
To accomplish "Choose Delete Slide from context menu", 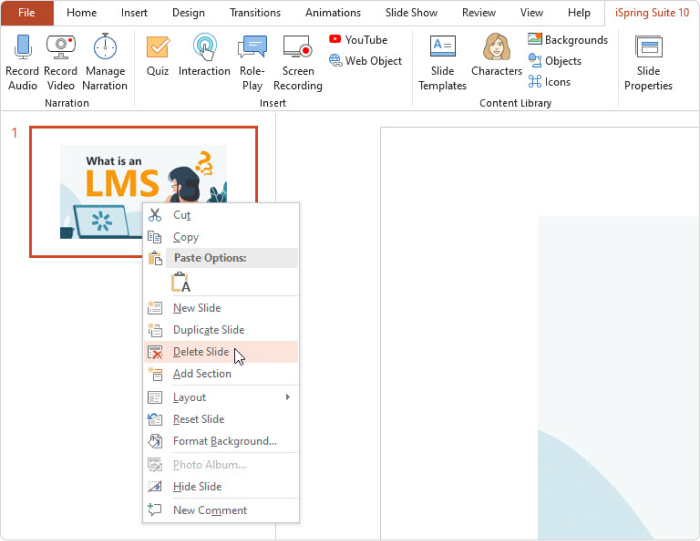I will click(221, 352).
